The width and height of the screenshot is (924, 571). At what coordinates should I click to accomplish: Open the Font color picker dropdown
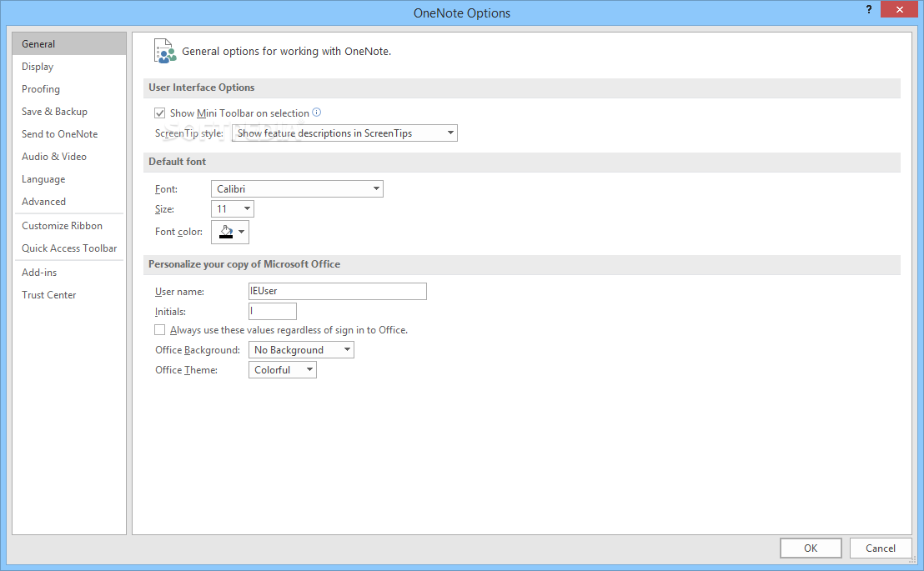pos(230,232)
